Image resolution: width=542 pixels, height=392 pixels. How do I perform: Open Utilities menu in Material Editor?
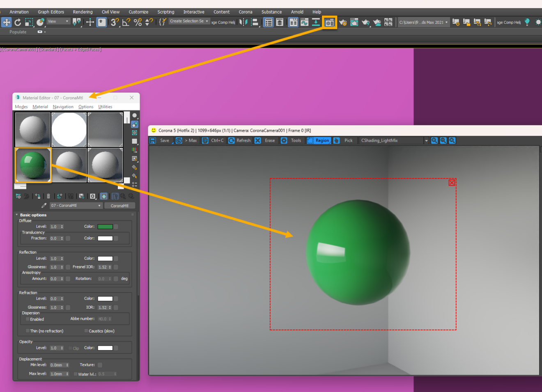click(x=105, y=107)
